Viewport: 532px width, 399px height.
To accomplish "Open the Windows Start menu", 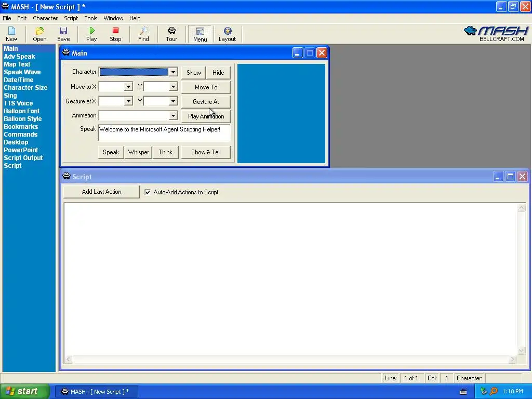I will pyautogui.click(x=24, y=392).
